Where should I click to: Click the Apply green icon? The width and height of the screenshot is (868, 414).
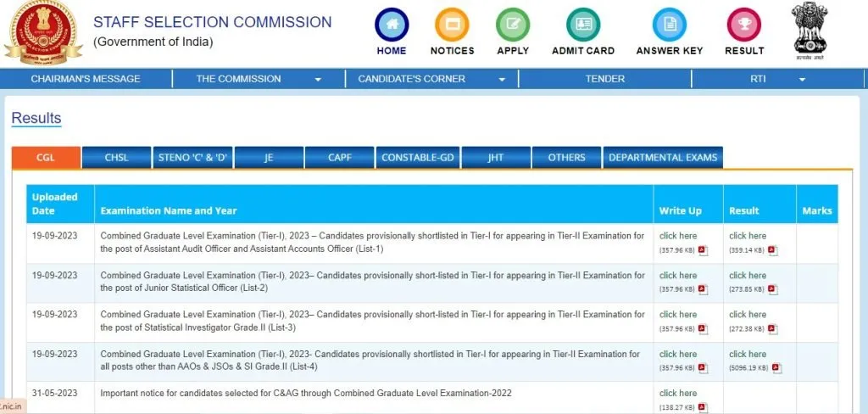[x=513, y=25]
